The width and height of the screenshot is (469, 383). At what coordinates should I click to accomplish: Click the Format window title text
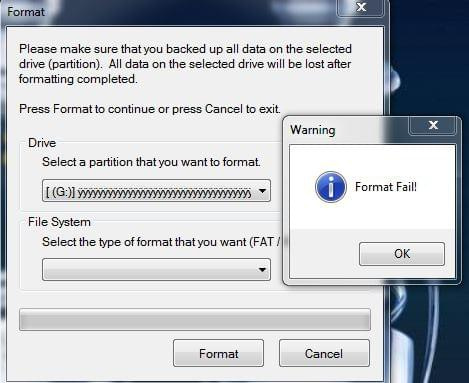[x=26, y=12]
